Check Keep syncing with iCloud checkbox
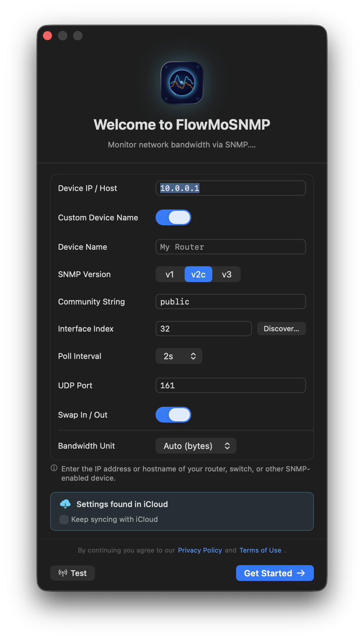The width and height of the screenshot is (364, 640). 64,520
